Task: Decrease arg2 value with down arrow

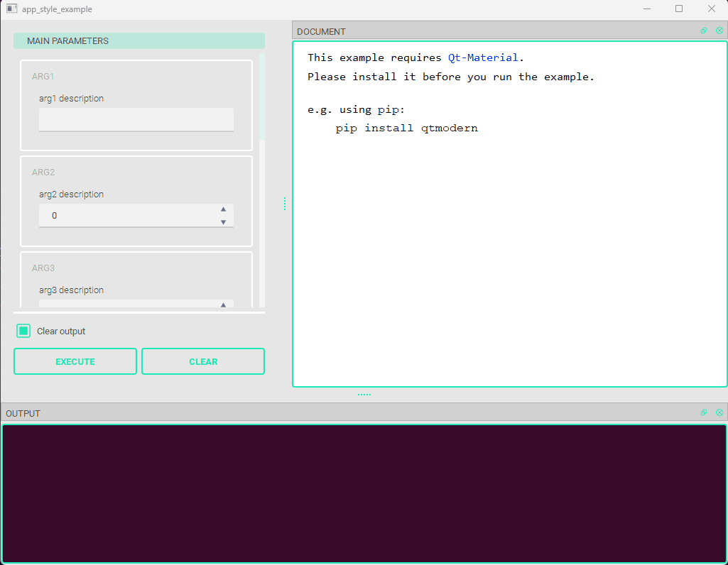Action: tap(223, 222)
